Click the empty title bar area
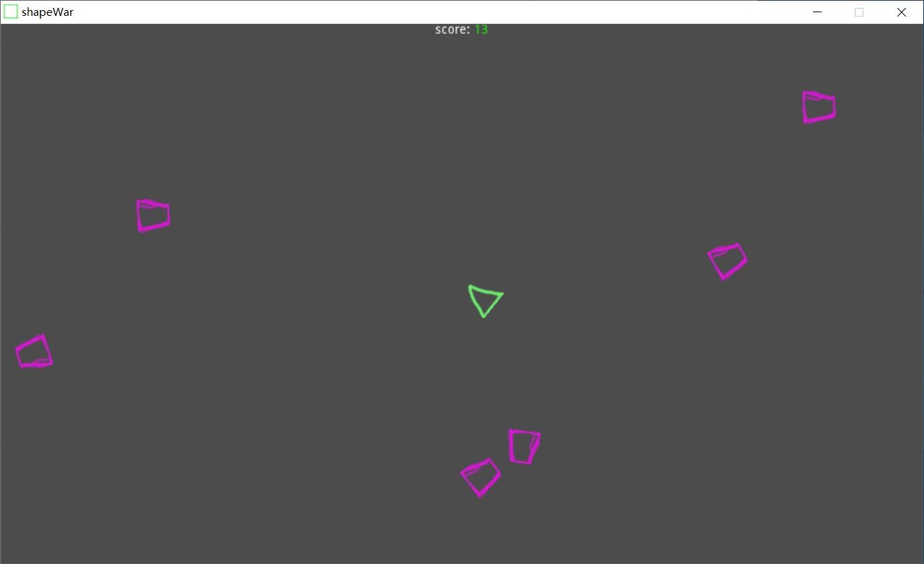The width and height of the screenshot is (924, 564). (432, 12)
